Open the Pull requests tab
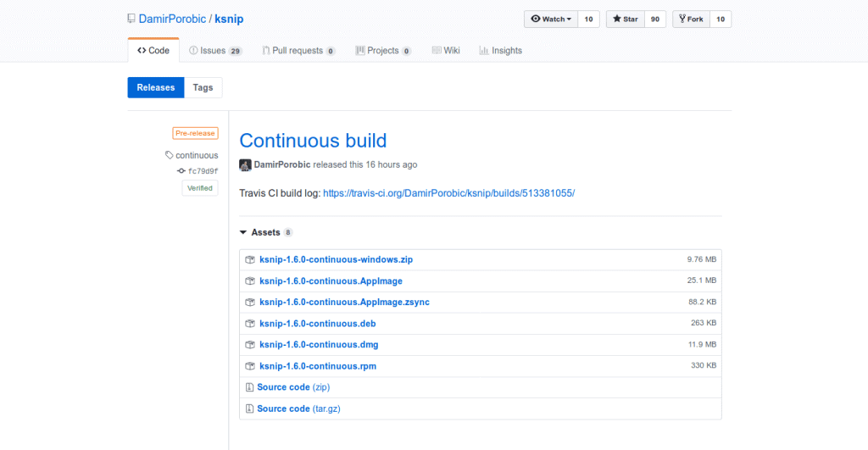 [x=298, y=51]
